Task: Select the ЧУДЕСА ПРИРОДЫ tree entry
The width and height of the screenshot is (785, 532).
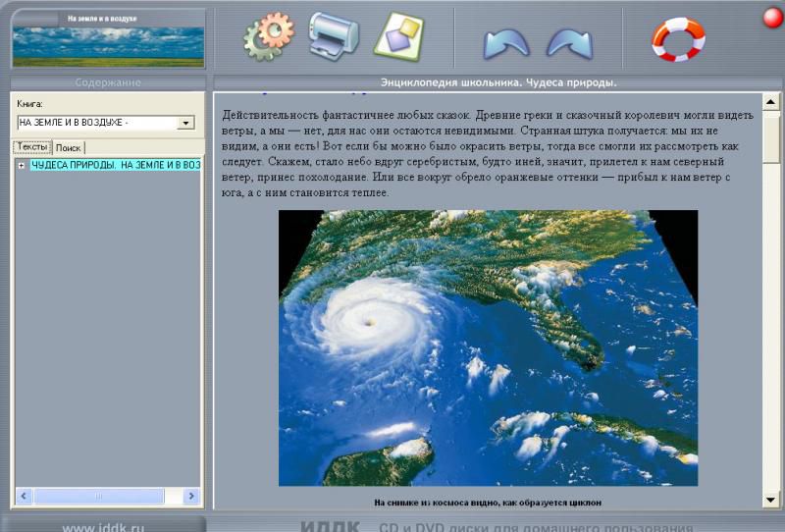Action: [115, 165]
